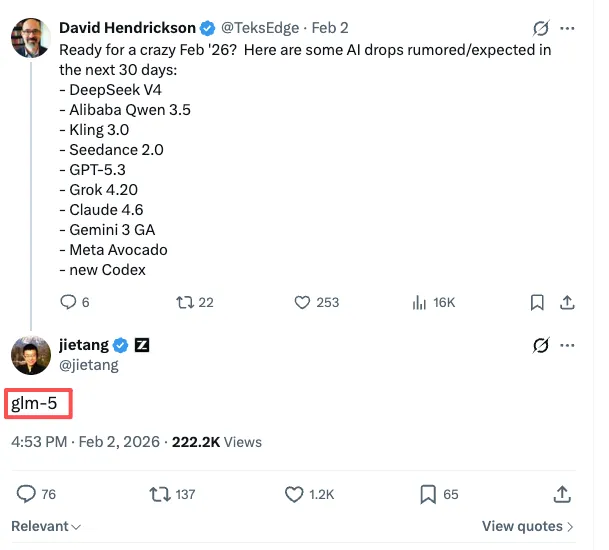Open Grok icon on David Hendrickson's post
609x550 pixels.
[541, 28]
